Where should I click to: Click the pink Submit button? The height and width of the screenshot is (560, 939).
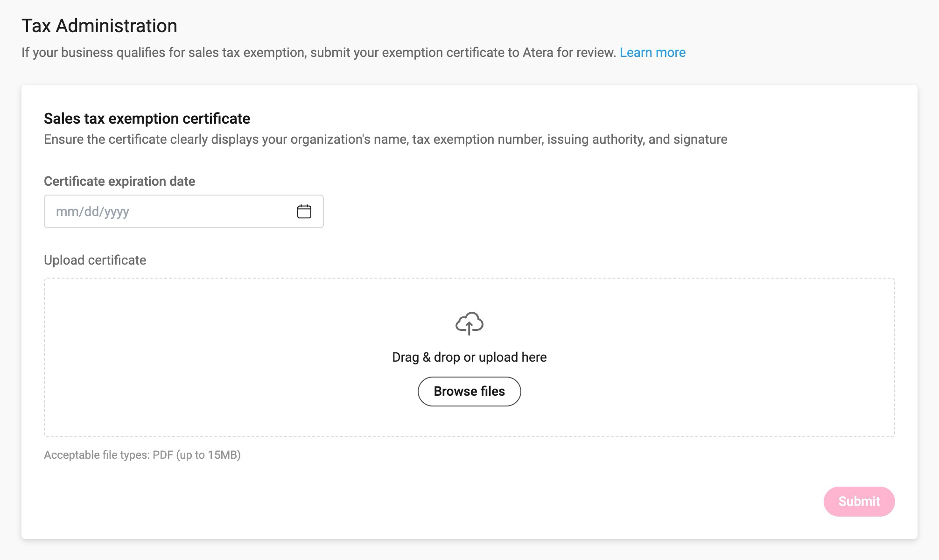coord(859,502)
